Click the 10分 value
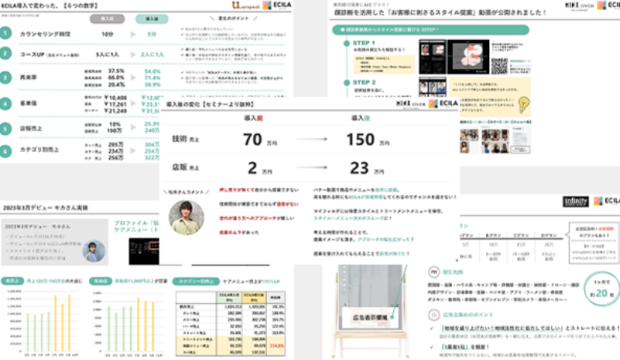620x360 pixels. 107,34
